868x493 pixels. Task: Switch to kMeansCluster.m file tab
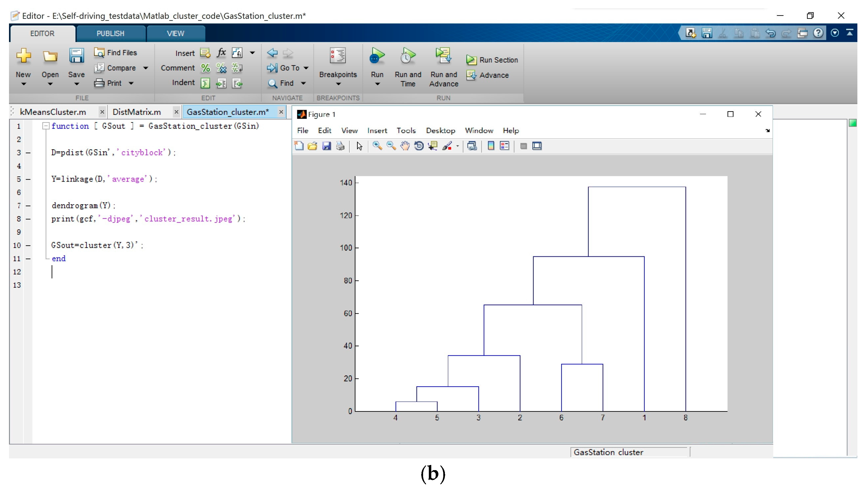[x=53, y=112]
